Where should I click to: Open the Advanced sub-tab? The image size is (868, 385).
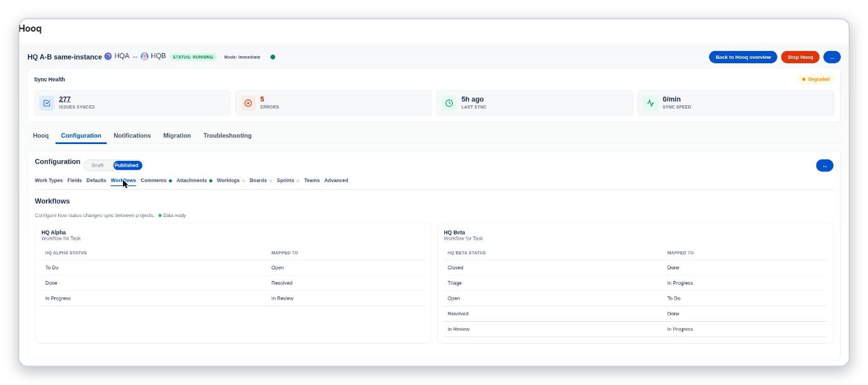point(336,180)
